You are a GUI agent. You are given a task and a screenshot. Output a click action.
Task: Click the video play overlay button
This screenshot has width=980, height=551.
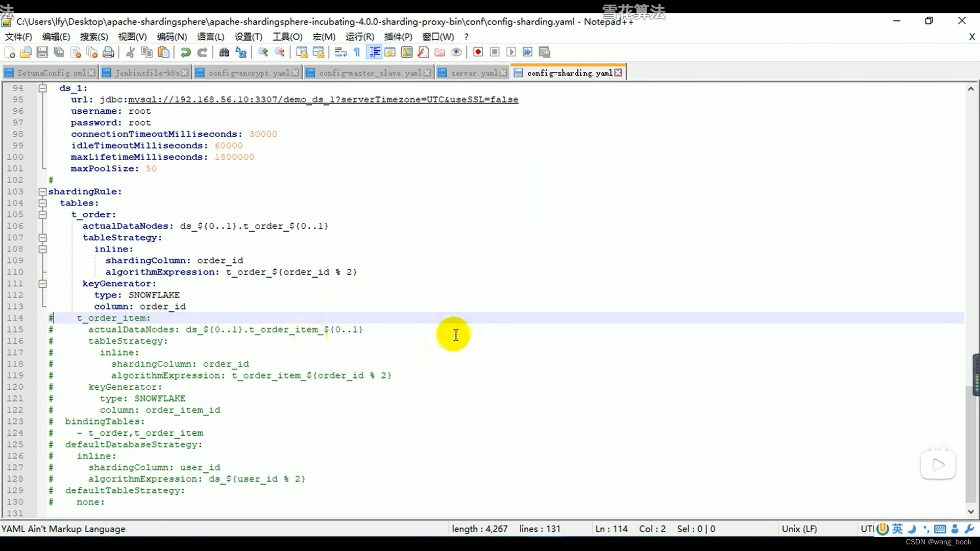point(938,465)
